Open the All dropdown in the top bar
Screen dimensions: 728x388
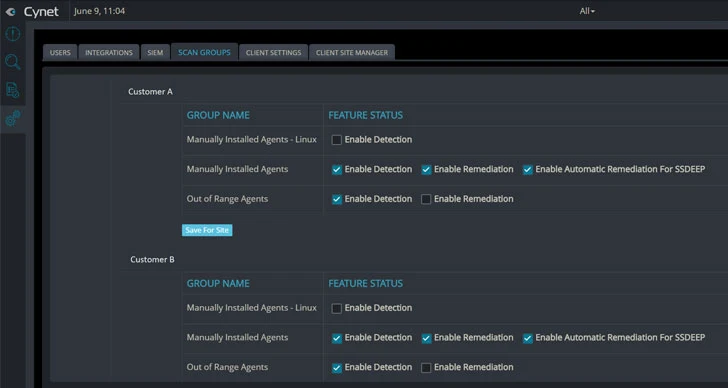587,11
